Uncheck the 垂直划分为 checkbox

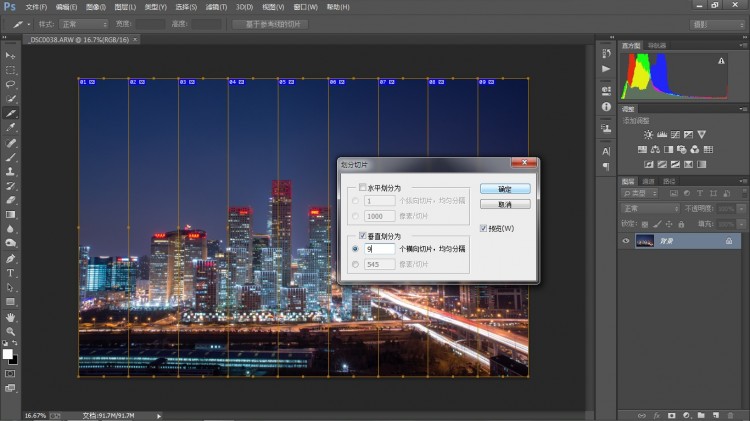point(363,236)
